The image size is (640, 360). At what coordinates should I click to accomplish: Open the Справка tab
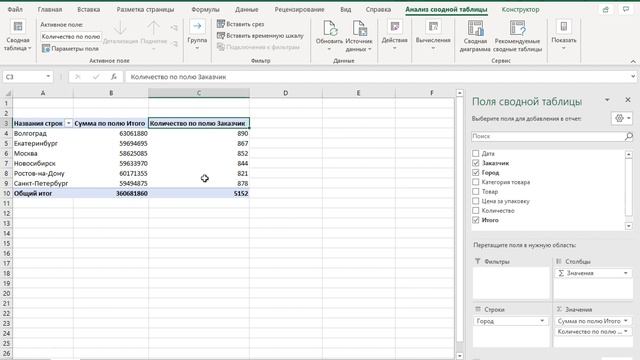tap(378, 9)
